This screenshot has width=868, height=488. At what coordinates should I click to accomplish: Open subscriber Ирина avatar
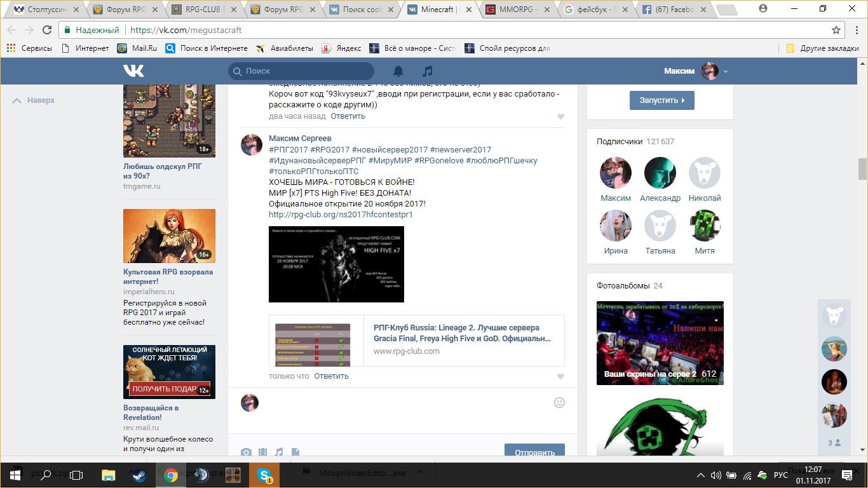pyautogui.click(x=616, y=226)
